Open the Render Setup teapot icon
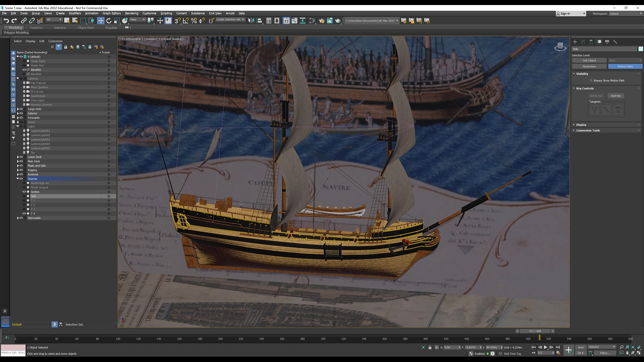 321,21
